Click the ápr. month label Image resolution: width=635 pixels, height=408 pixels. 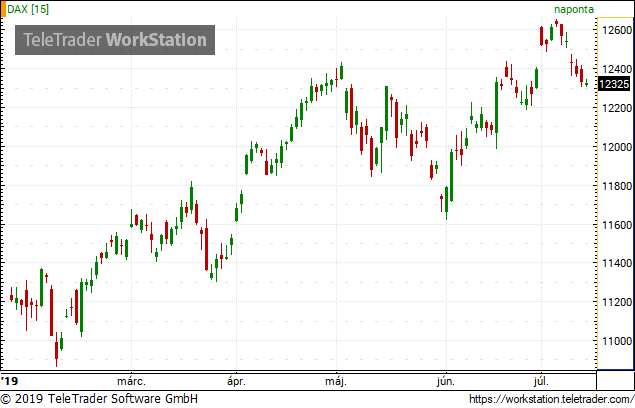tap(237, 381)
